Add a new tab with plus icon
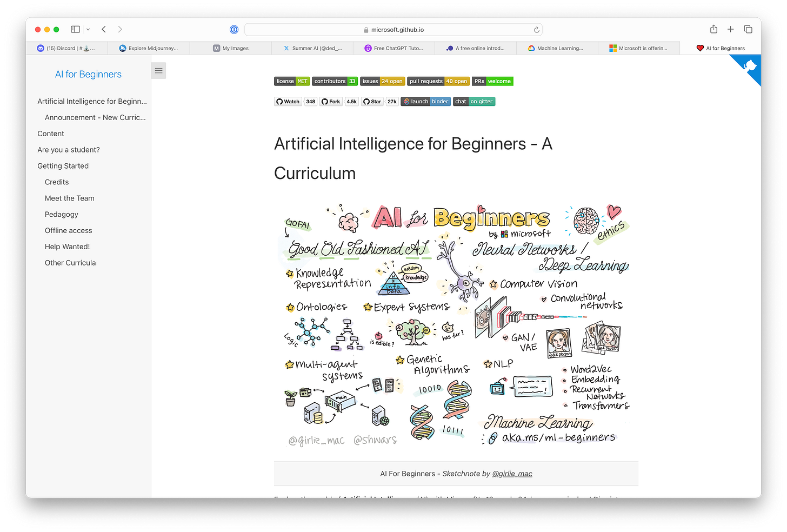 tap(731, 29)
